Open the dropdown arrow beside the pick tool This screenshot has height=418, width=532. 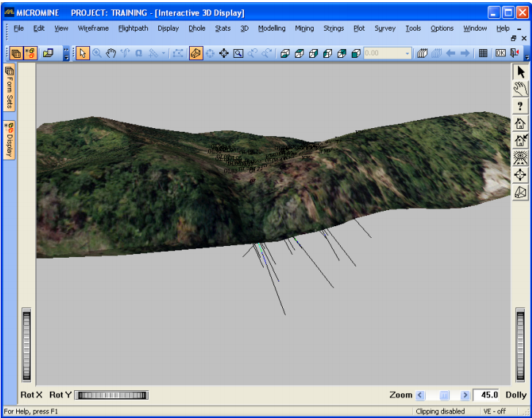[x=163, y=53]
